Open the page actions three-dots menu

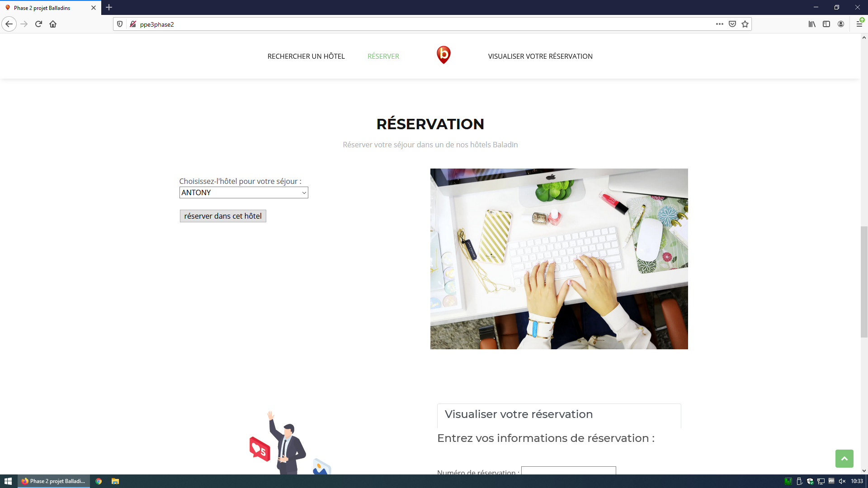coord(719,24)
